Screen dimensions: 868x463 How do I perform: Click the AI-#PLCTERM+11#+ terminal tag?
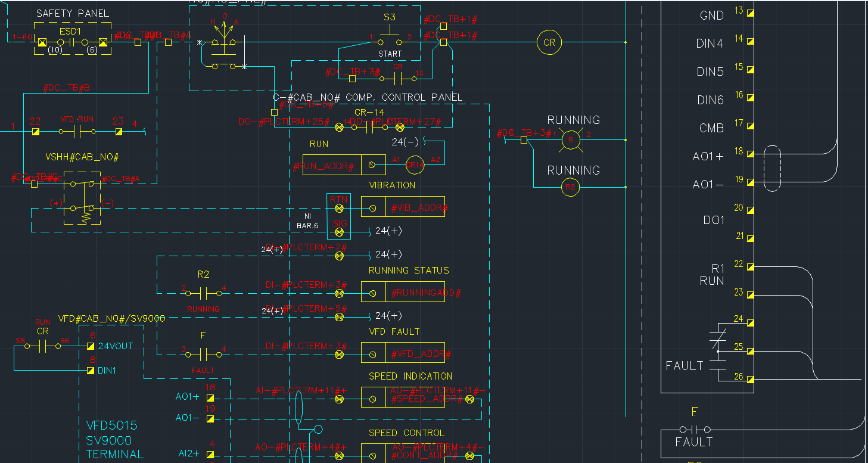[301, 390]
